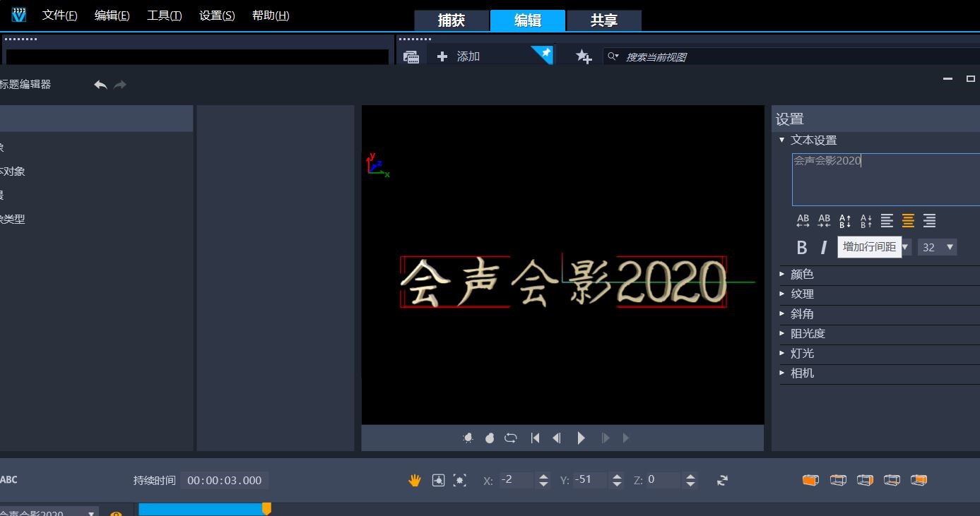
Task: Open the 设置 menu in menu bar
Action: pyautogui.click(x=217, y=16)
